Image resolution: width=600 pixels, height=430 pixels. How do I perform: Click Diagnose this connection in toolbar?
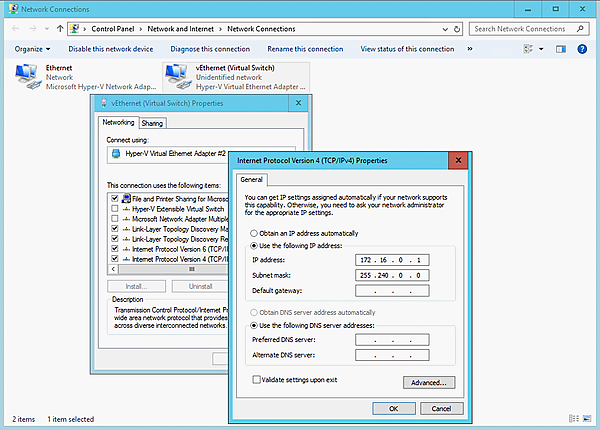pos(210,48)
